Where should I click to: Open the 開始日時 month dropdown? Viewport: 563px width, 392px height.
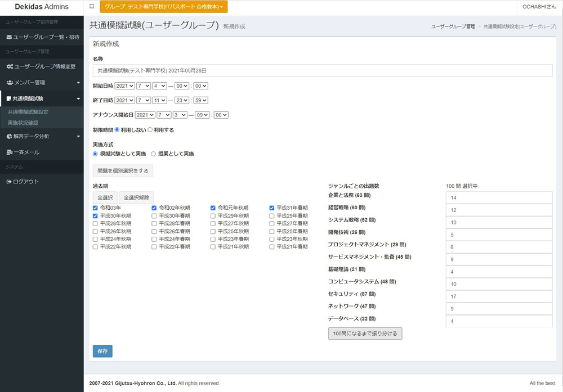(x=143, y=85)
